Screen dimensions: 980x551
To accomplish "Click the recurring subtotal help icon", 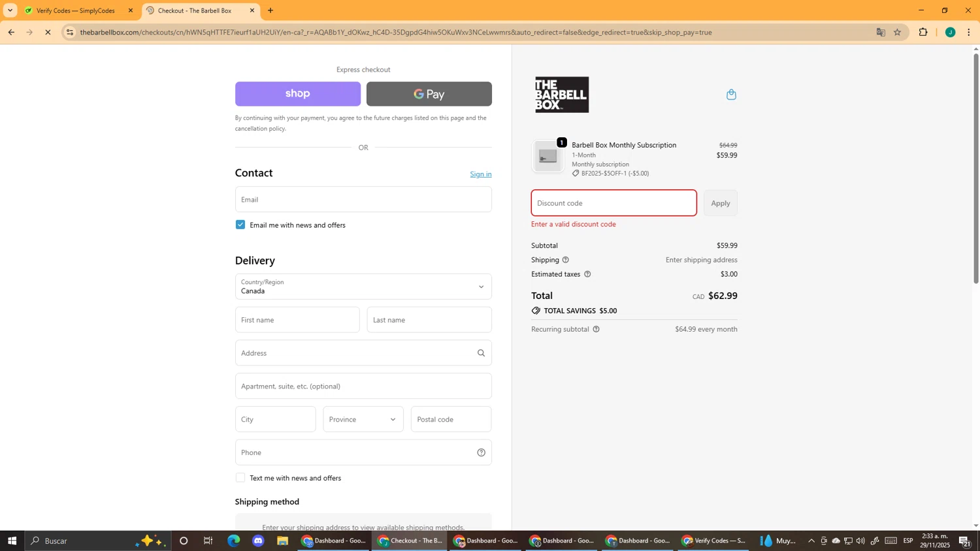I will pos(596,329).
